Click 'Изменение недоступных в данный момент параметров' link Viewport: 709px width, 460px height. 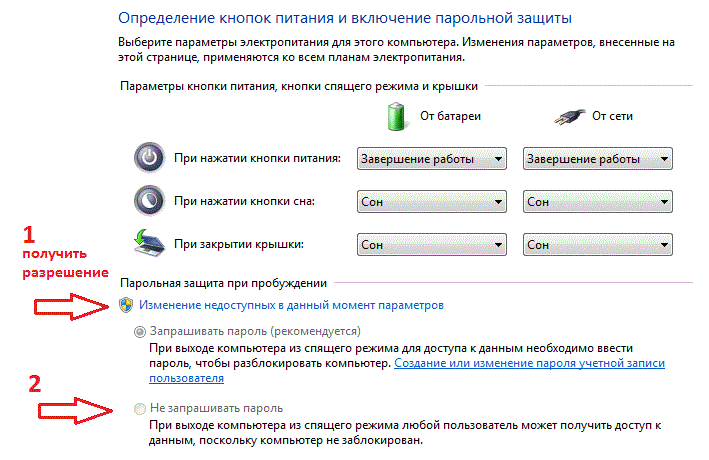click(291, 305)
